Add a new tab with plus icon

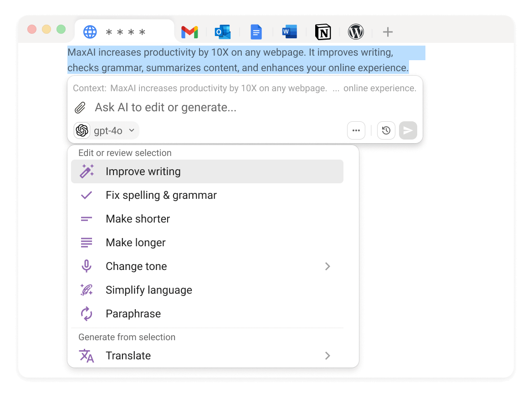tap(388, 32)
